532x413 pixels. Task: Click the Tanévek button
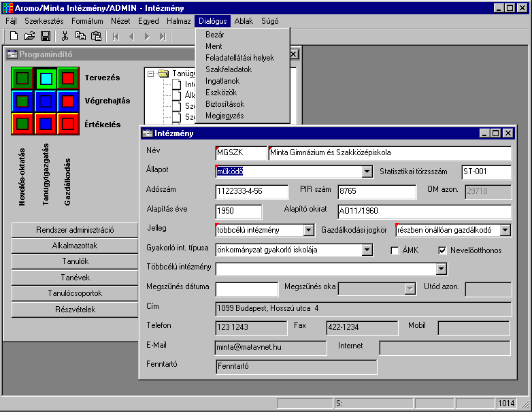pos(75,278)
